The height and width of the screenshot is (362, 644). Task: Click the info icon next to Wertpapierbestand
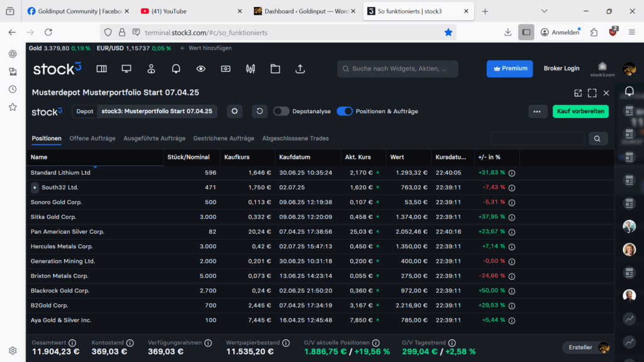pyautogui.click(x=286, y=343)
